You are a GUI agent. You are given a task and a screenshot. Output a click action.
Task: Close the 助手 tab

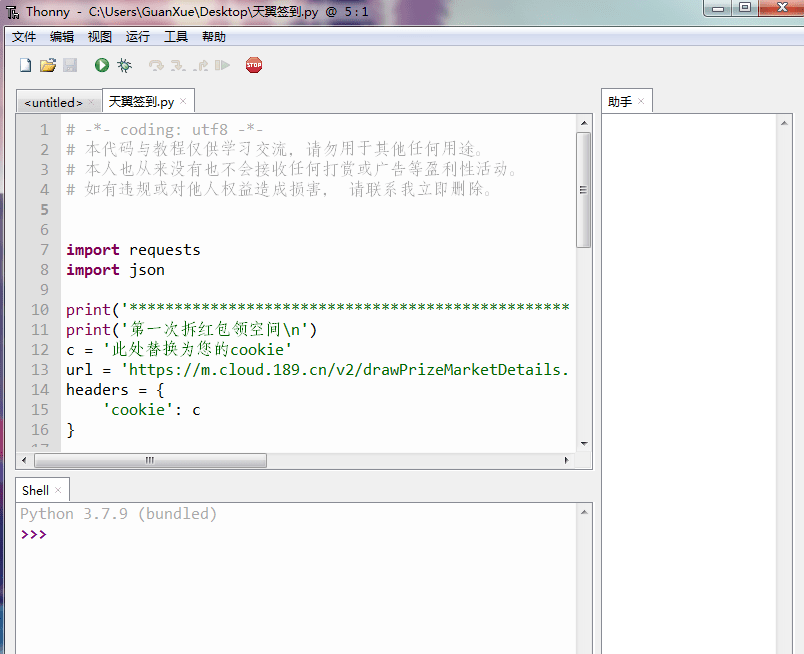point(641,101)
